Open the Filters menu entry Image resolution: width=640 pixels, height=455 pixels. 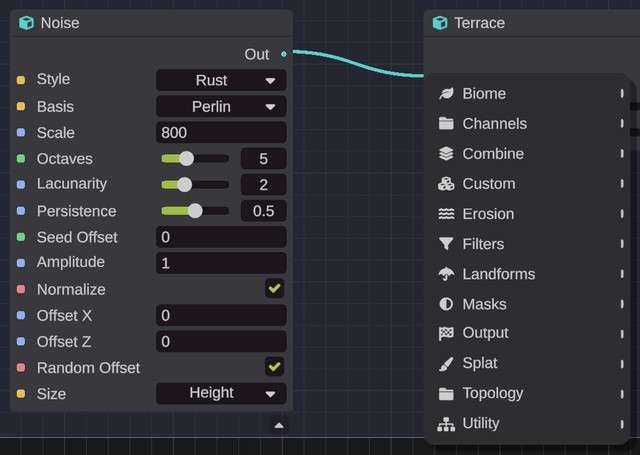530,244
